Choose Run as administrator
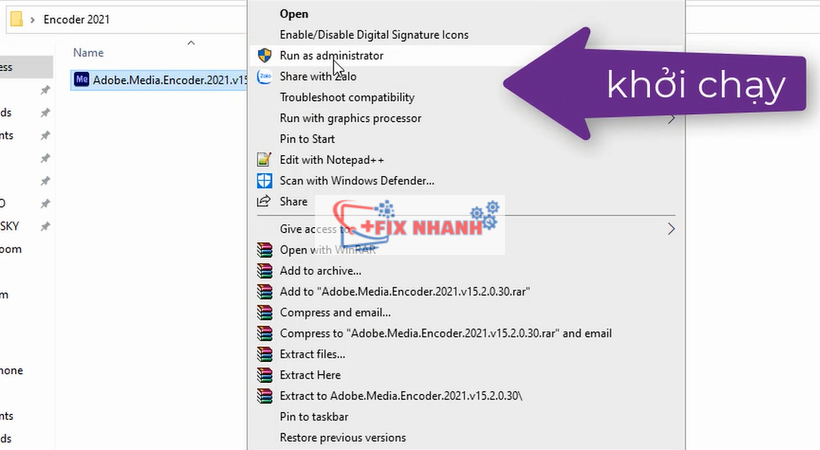This screenshot has height=450, width=820. click(332, 55)
